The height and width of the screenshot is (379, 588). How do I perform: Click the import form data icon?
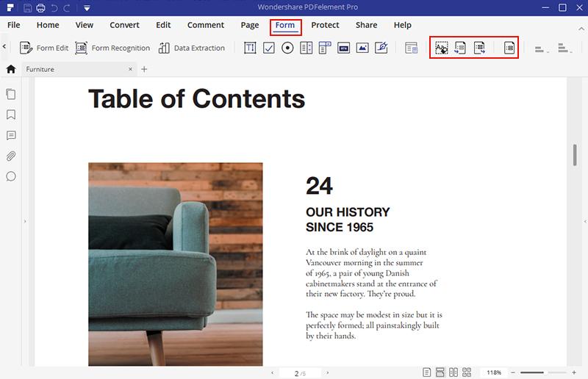pos(460,48)
